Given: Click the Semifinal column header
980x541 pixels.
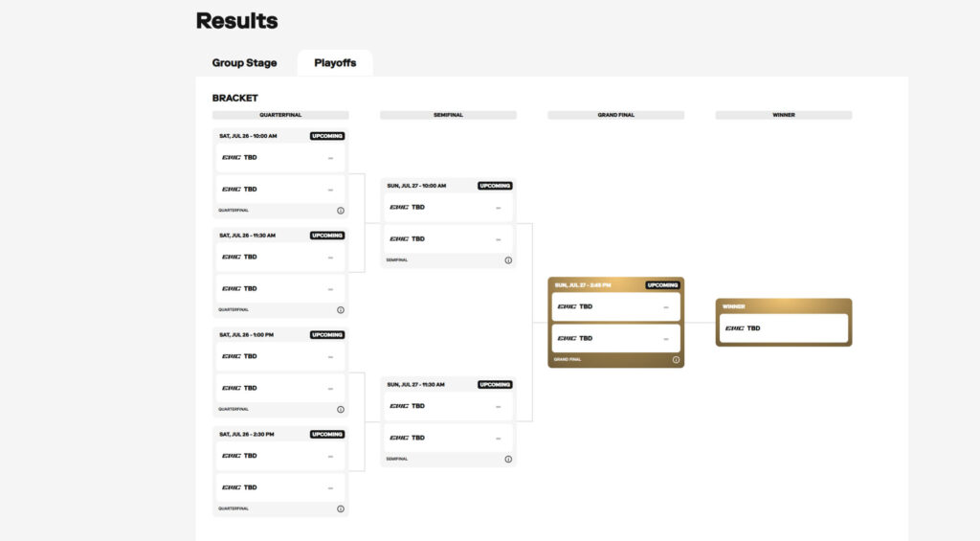Looking at the screenshot, I should (448, 115).
